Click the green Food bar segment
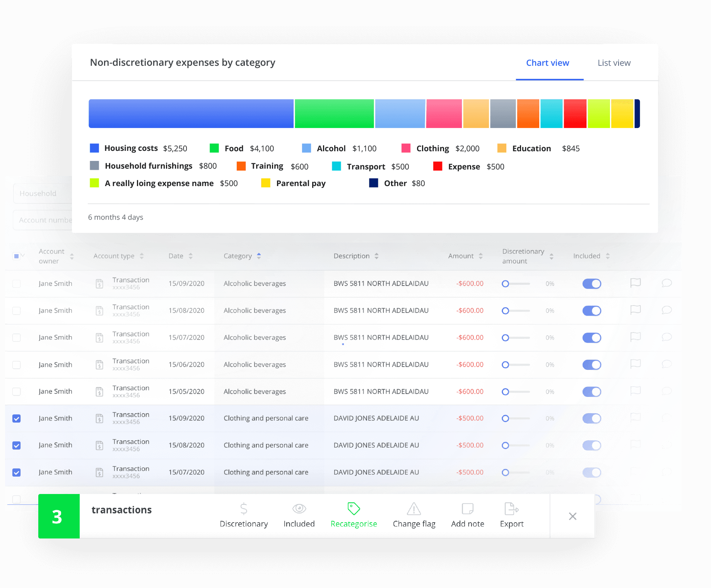This screenshot has height=588, width=711. point(334,113)
